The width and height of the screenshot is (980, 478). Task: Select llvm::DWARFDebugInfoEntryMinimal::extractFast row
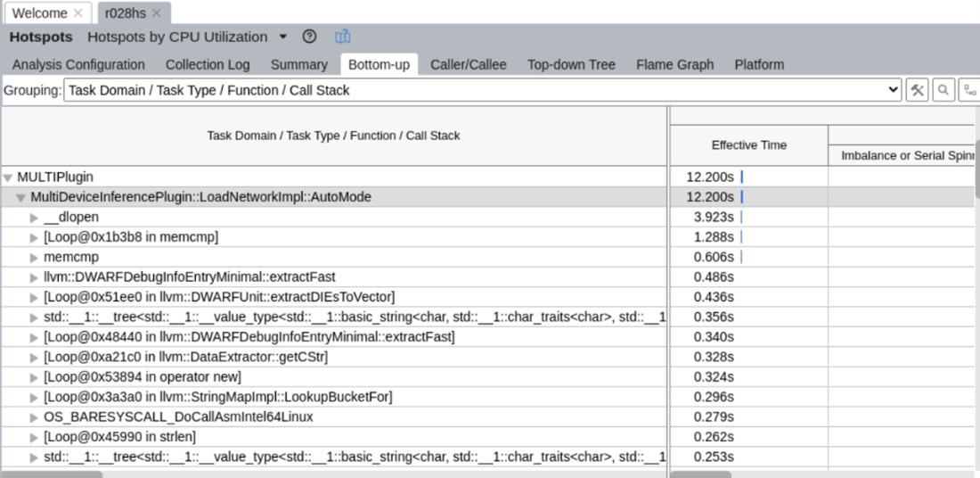point(334,277)
